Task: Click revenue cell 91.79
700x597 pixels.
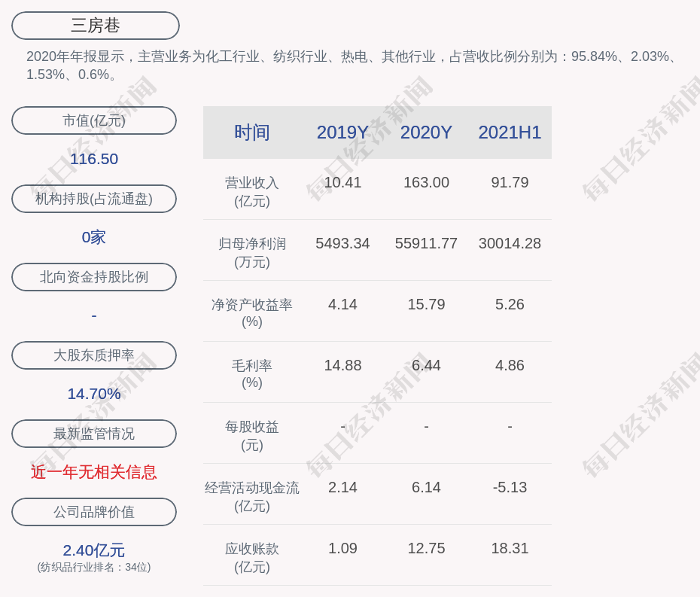Action: (510, 182)
